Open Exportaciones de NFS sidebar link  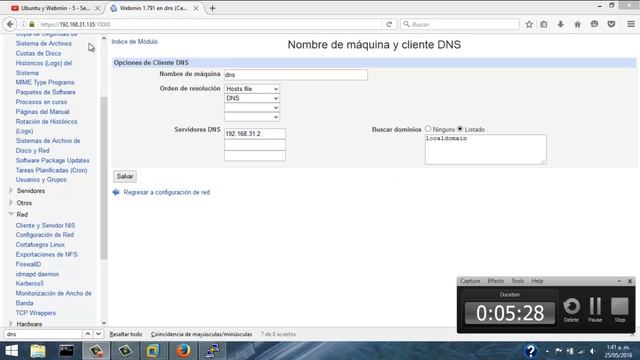(x=46, y=254)
